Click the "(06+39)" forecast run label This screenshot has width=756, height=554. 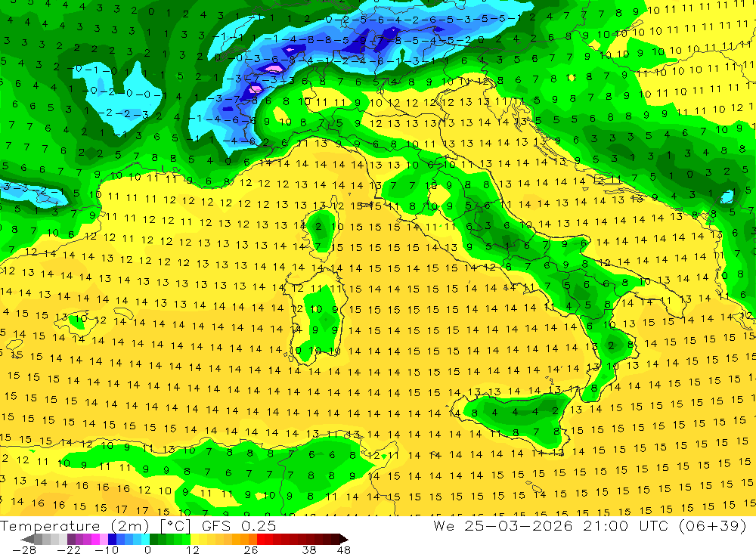pos(713,525)
